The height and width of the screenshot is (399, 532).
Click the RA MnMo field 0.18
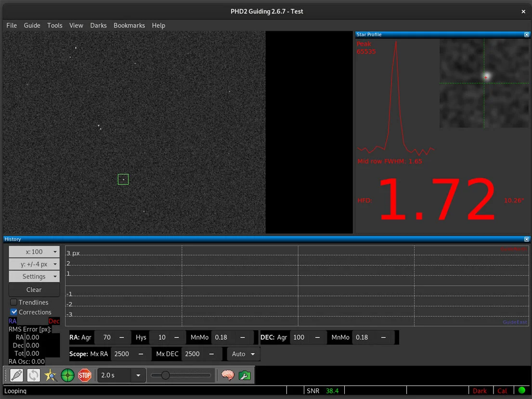[223, 337]
